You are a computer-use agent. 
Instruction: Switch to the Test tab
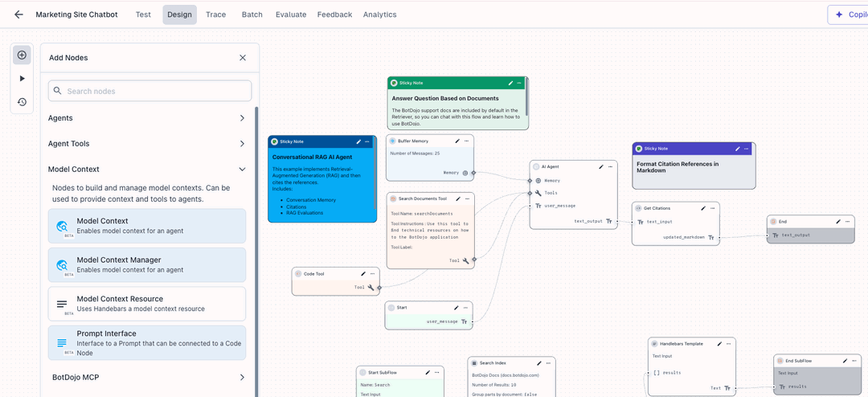(143, 15)
